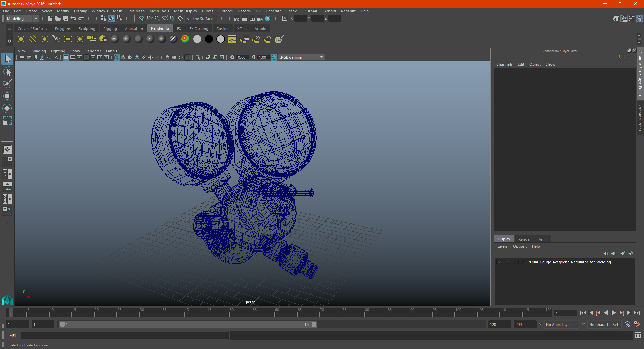This screenshot has width=644, height=349.
Task: Toggle resolution gate viewport icon
Action: pyautogui.click(x=79, y=57)
